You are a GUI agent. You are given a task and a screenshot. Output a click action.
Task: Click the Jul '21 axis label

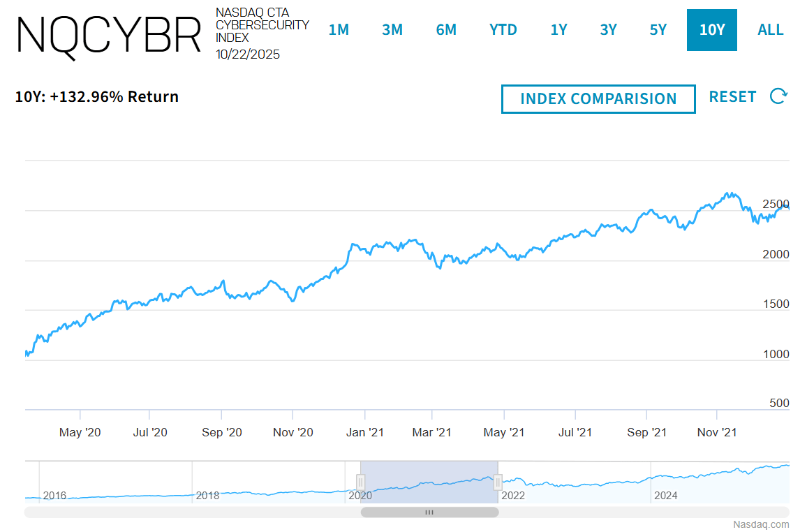[575, 432]
